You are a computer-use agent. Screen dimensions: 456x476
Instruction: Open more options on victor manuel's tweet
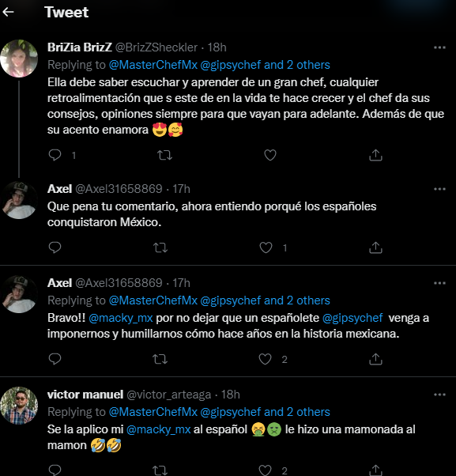coord(439,395)
